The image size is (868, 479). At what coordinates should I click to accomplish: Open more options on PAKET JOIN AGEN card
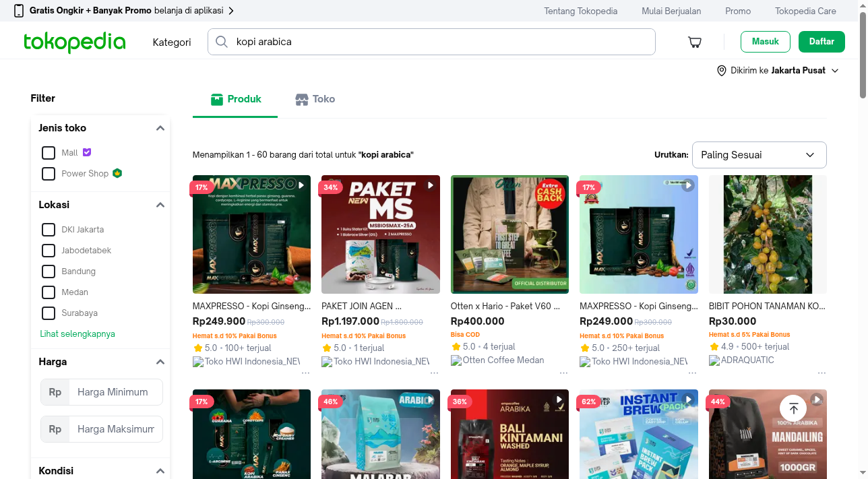point(434,372)
